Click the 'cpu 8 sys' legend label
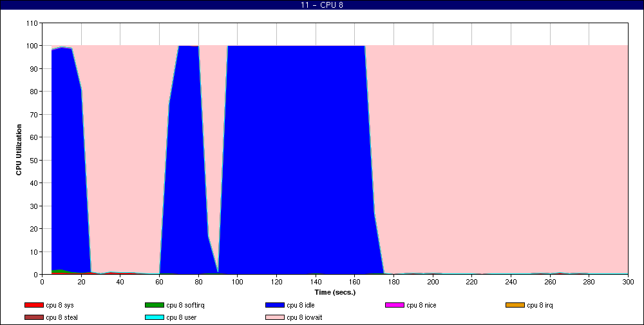The height and width of the screenshot is (325, 644). [x=60, y=305]
